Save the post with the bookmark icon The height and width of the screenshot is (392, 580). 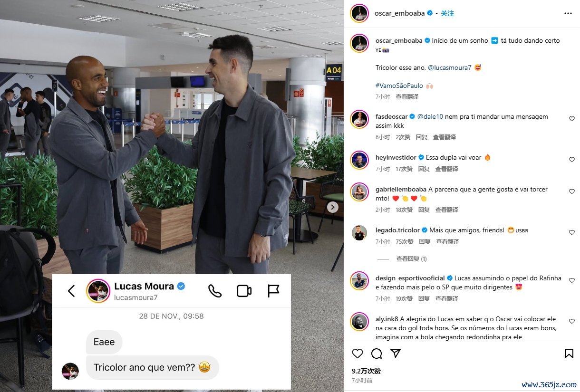(x=569, y=354)
